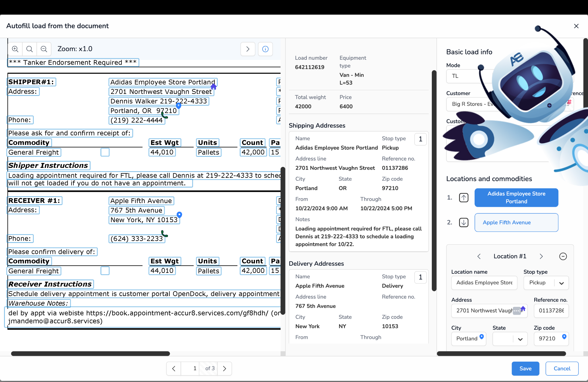This screenshot has height=382, width=588.
Task: Click the middle panel vertical scrollbar
Action: 434,180
